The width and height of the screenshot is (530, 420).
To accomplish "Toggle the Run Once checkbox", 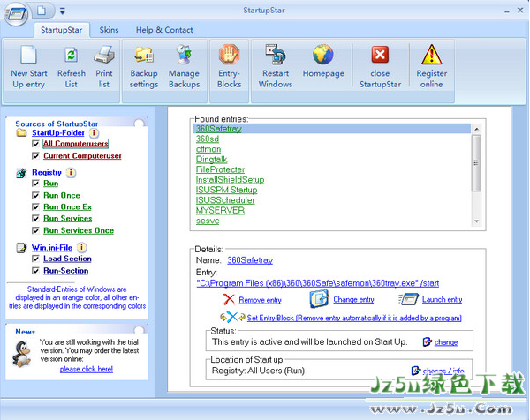I will pos(35,196).
